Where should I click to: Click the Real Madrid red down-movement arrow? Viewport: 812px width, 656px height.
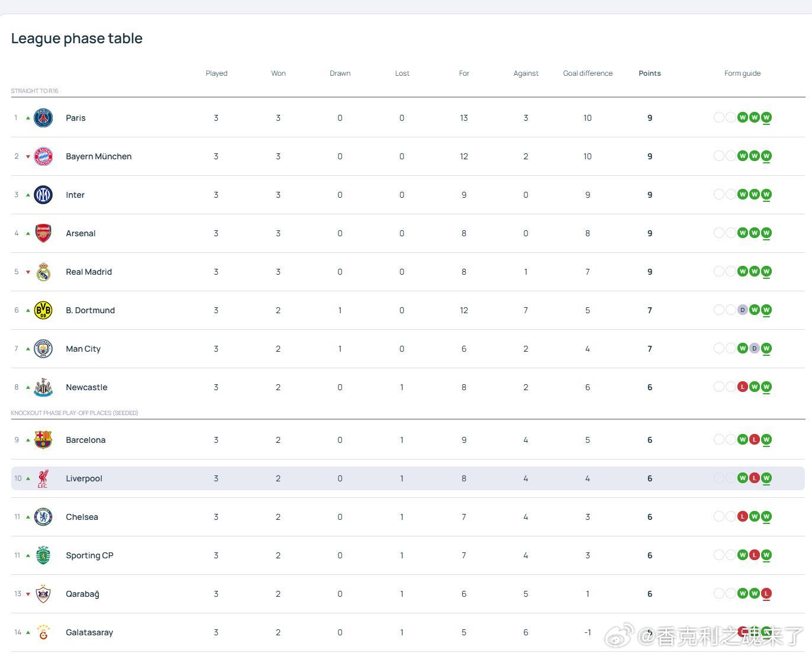click(x=28, y=272)
